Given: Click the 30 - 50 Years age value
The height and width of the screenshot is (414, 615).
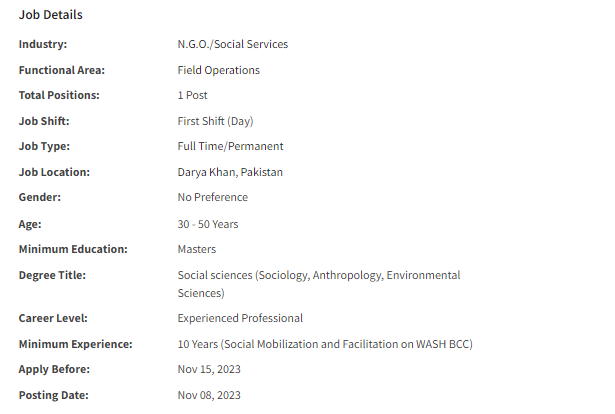Looking at the screenshot, I should [208, 224].
